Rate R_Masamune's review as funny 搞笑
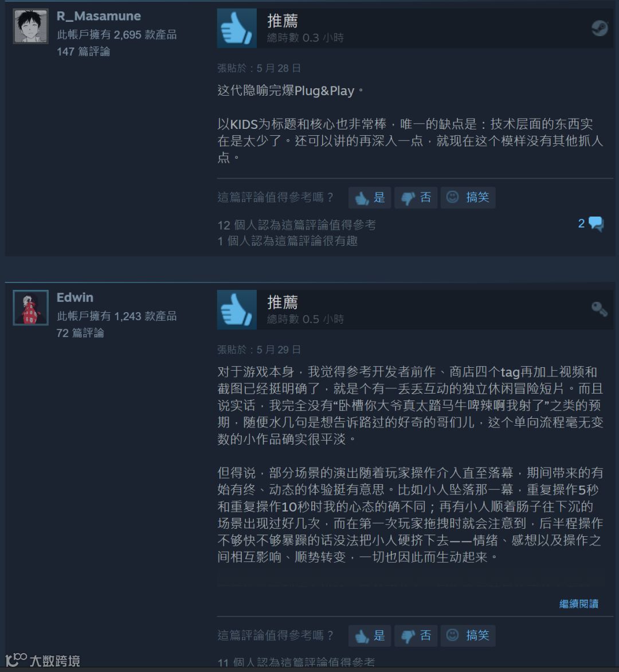The width and height of the screenshot is (619, 672). tap(468, 198)
